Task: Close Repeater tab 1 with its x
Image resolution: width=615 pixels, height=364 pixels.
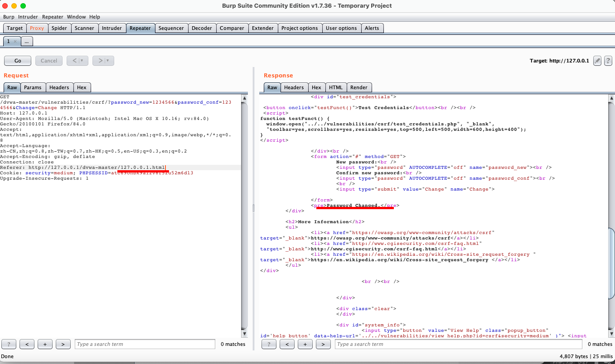Action: tap(15, 41)
